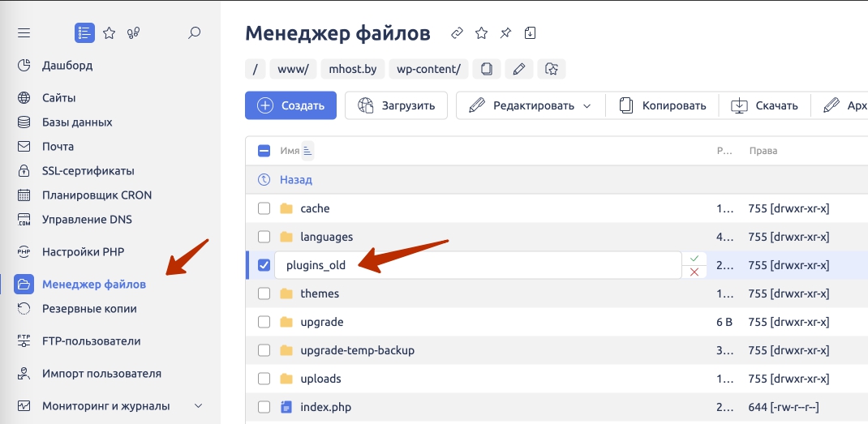Screen dimensions: 868x424
Task: Click the cache folder icon
Action: point(286,208)
